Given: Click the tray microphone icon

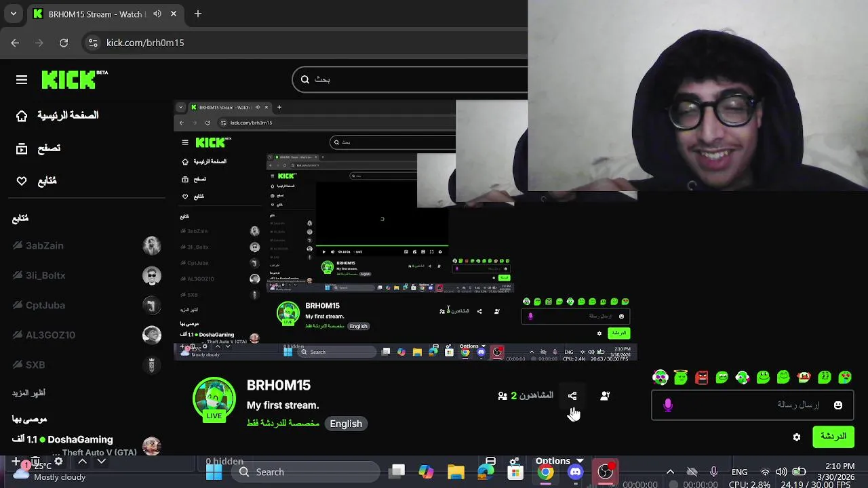Looking at the screenshot, I should pyautogui.click(x=713, y=472).
